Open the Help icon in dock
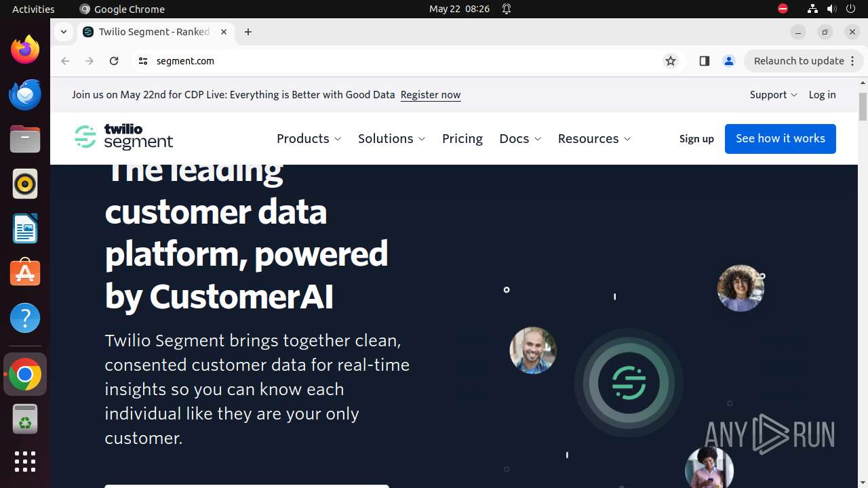868x488 pixels. pos(25,318)
